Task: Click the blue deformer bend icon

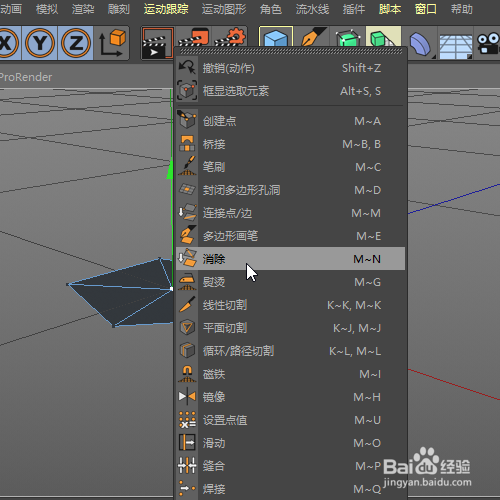Action: (x=420, y=45)
